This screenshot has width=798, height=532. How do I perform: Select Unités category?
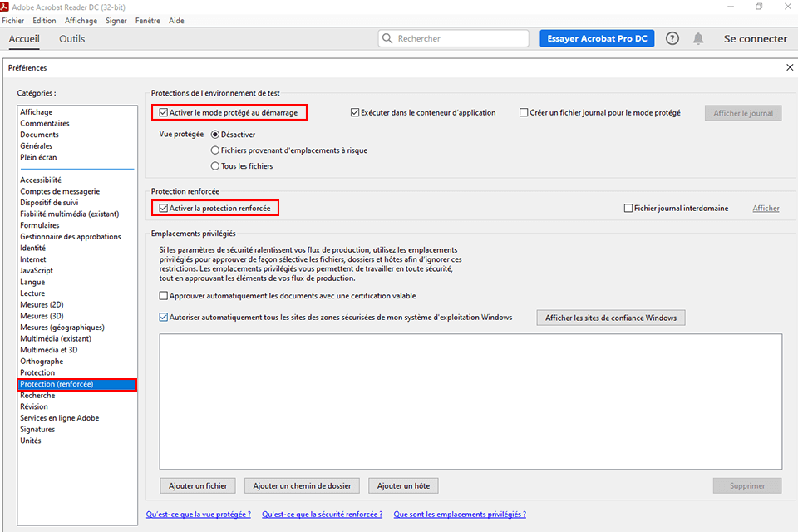coord(31,441)
